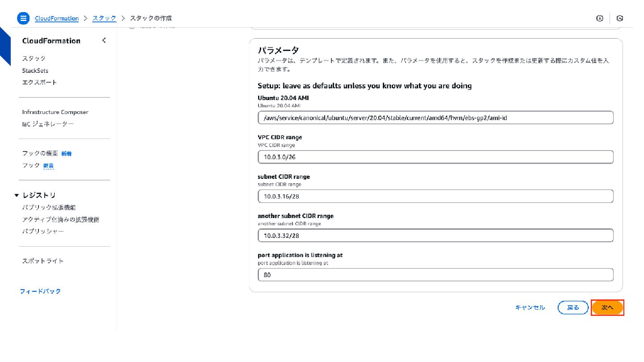Screen dimensions: 644x362
Task: Open パブリッシャー in the sidebar
Action: click(43, 231)
